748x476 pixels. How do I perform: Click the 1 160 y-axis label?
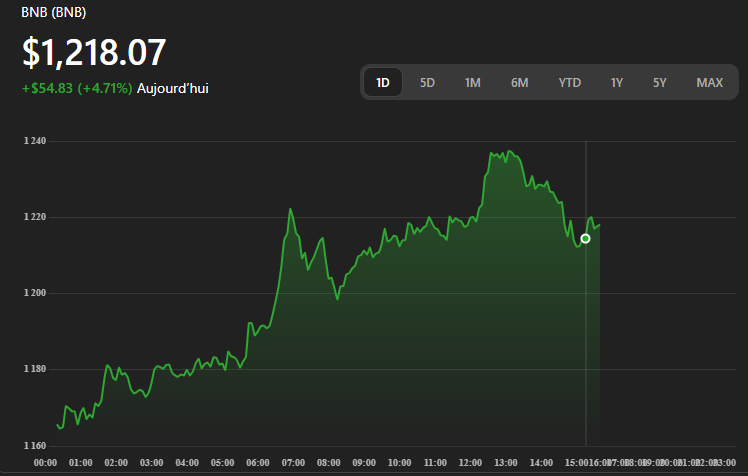pos(35,445)
